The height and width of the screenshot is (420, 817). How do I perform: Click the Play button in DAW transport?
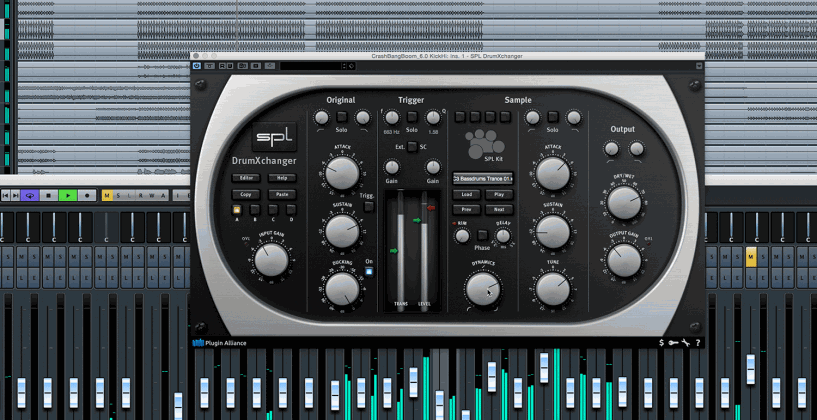pyautogui.click(x=68, y=195)
